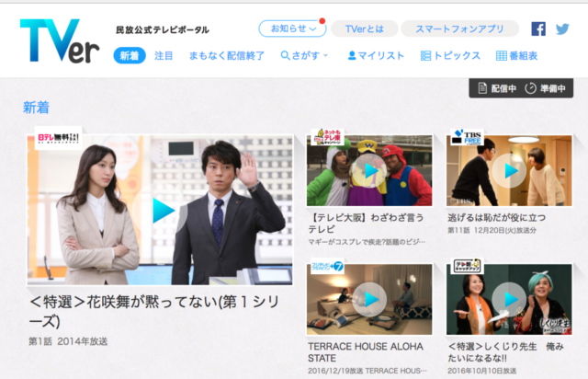This screenshot has height=379, width=588.
Task: Play the しくじり先生 video
Action: tap(509, 299)
